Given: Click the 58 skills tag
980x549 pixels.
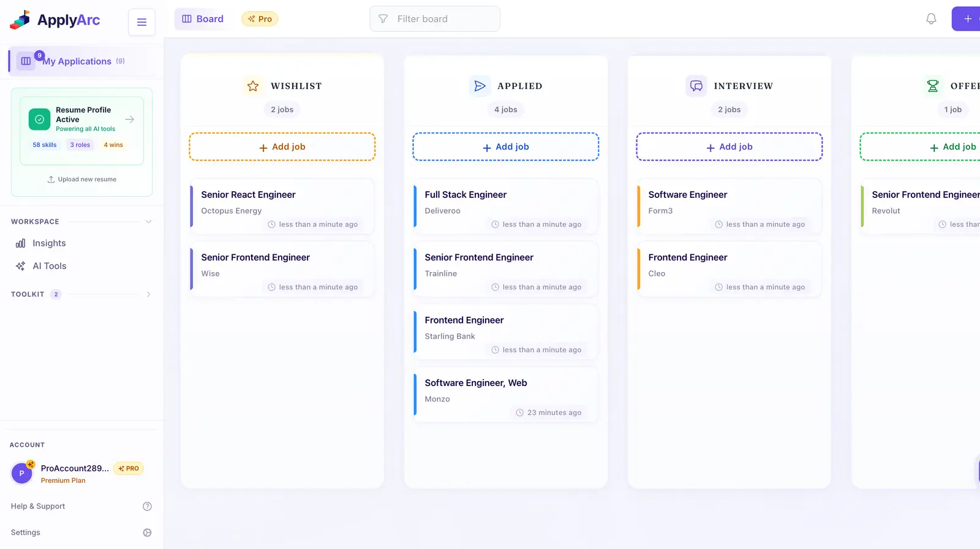Looking at the screenshot, I should tap(45, 145).
